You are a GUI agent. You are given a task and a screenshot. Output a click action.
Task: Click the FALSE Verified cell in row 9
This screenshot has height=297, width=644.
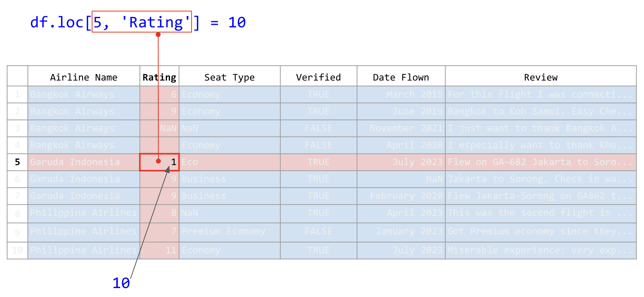point(319,232)
